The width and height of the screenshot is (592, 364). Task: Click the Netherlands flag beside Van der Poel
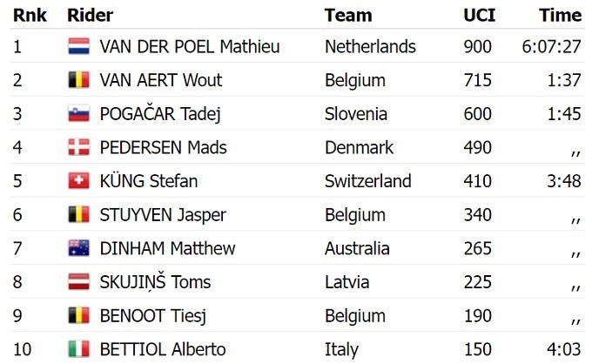(x=78, y=47)
